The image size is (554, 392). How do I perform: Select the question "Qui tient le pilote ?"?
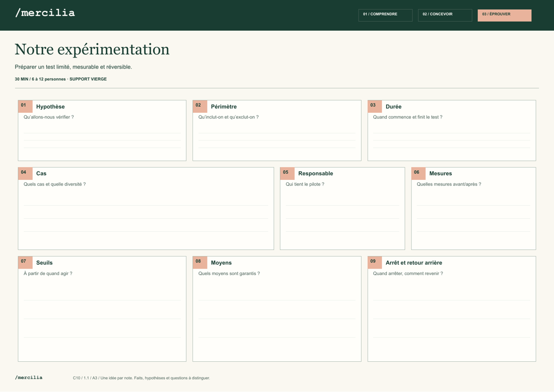point(305,184)
